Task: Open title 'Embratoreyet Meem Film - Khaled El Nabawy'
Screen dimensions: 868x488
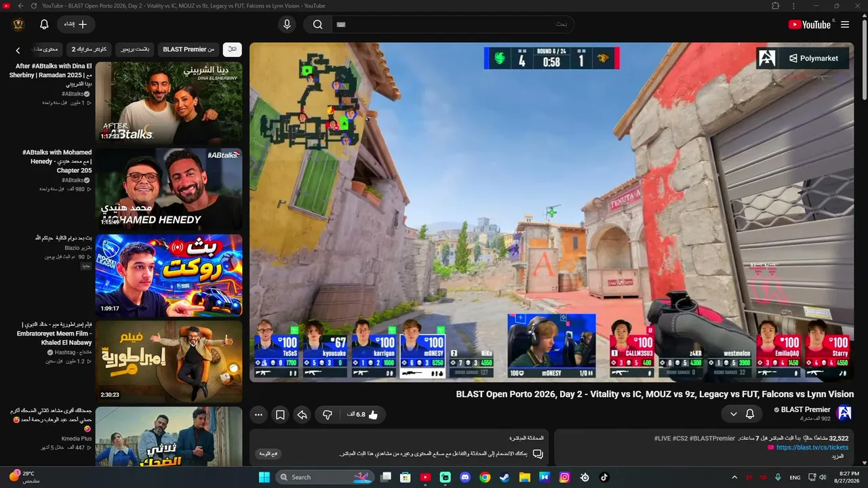Action: [x=54, y=333]
